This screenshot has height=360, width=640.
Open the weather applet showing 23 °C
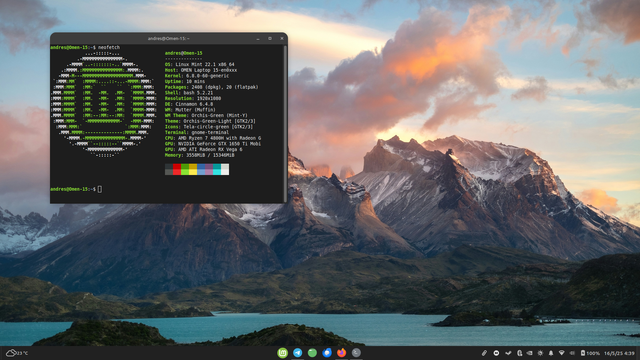pyautogui.click(x=17, y=353)
